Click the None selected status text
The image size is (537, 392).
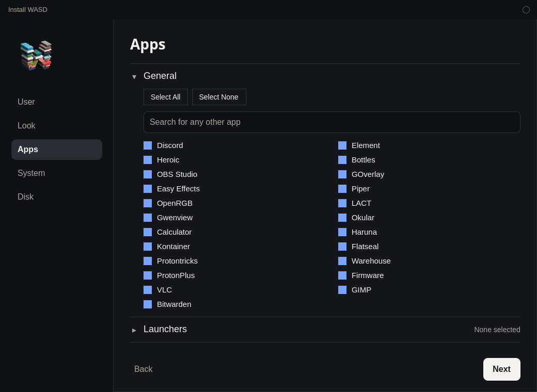[x=497, y=330]
